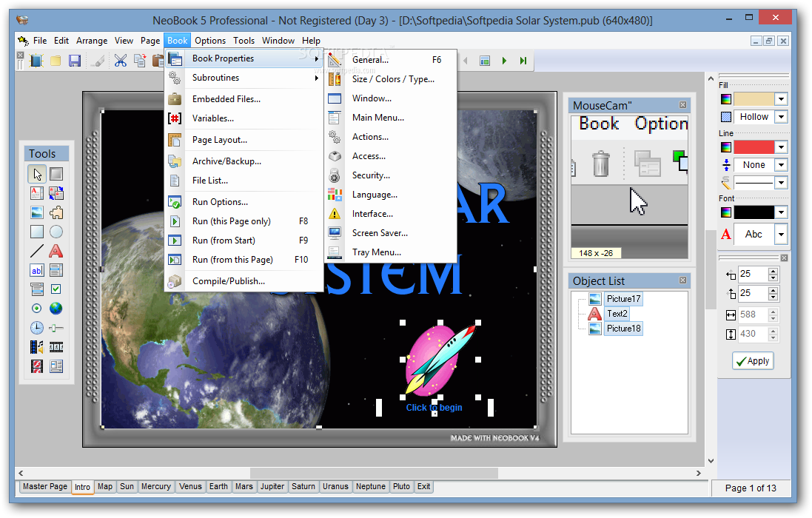Choose Run (from Start)
Viewport: 812px width, 518px height.
coord(244,240)
